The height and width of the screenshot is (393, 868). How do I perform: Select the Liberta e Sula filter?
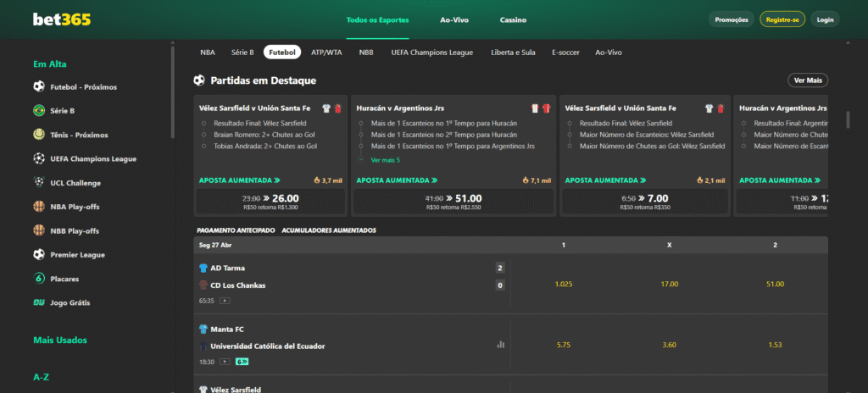(x=513, y=53)
